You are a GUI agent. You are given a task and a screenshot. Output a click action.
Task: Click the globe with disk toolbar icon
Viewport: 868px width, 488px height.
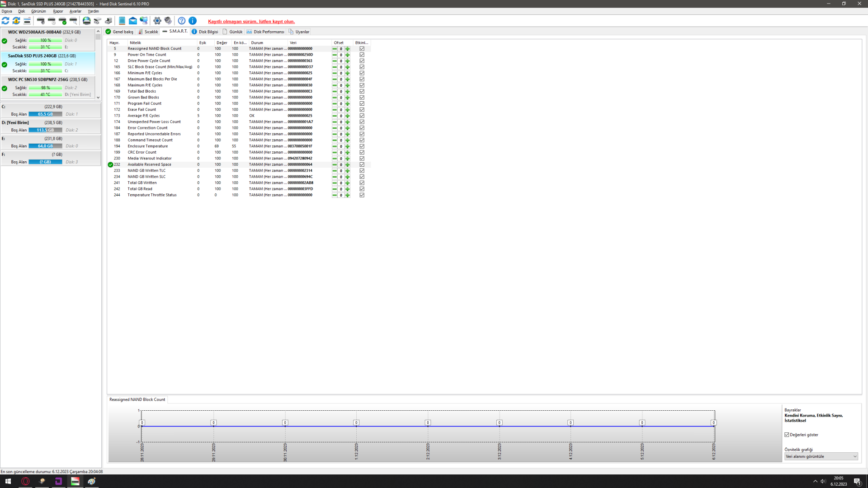[86, 21]
